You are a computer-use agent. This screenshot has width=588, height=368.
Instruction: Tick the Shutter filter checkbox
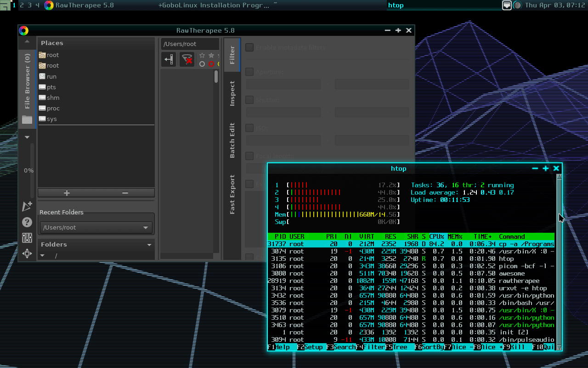[249, 100]
